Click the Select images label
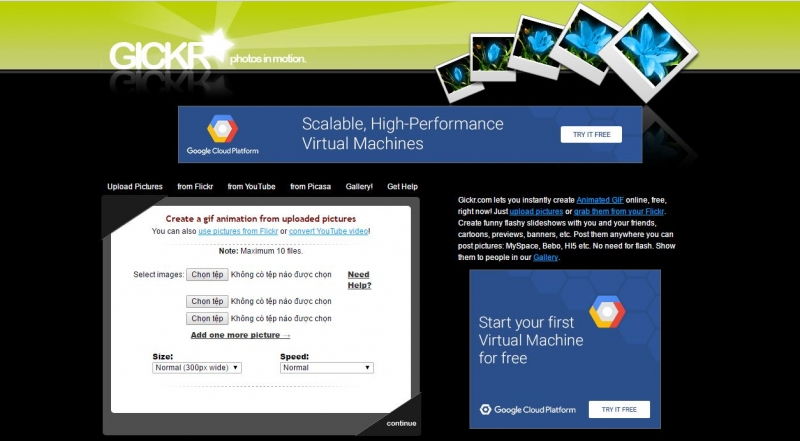The image size is (800, 441). coord(158,275)
